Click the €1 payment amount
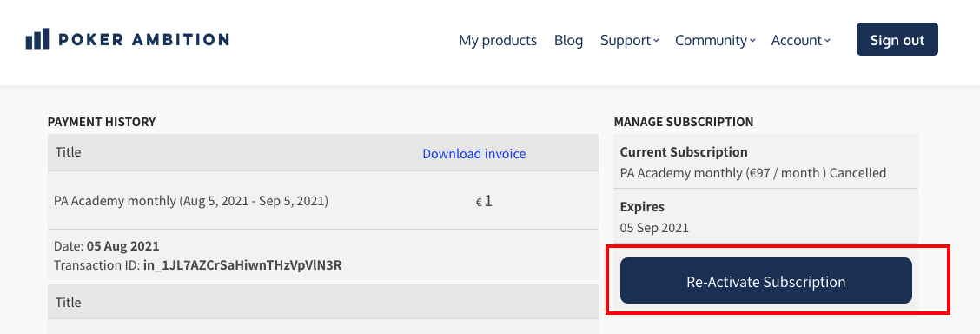Viewport: 980px width, 334px height. point(484,201)
